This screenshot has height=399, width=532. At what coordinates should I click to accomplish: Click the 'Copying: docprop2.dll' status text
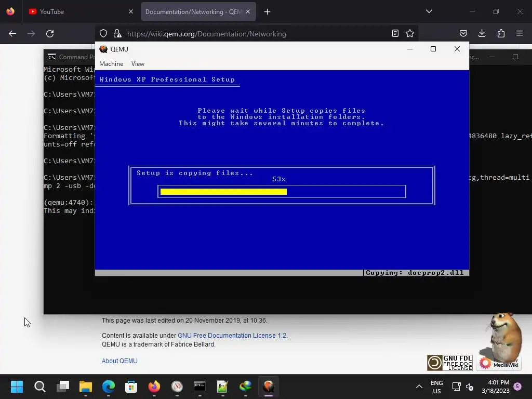[415, 273]
